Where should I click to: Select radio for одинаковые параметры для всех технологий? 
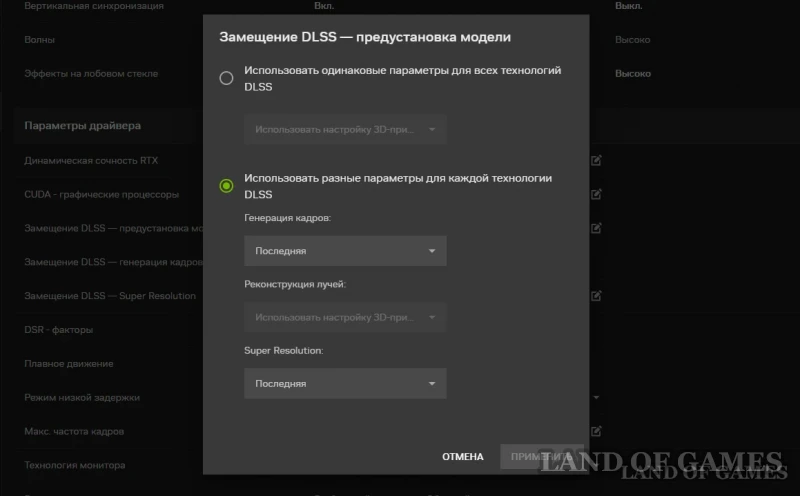point(226,78)
